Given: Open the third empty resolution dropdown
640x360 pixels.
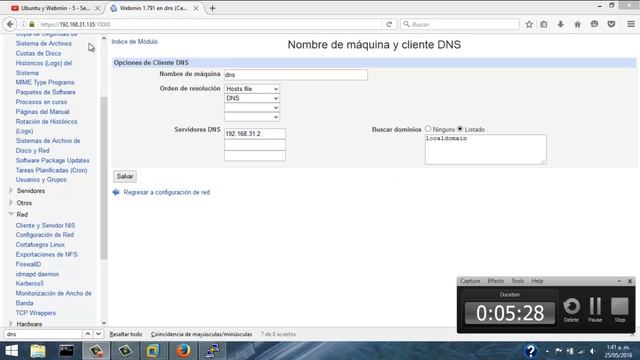Looking at the screenshot, I should 252,107.
